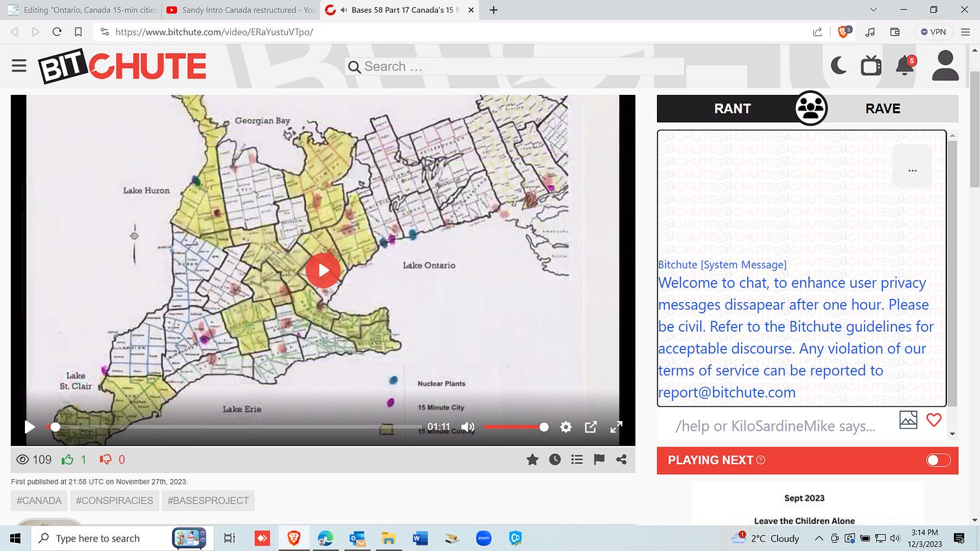Mute the video volume speaker icon
This screenshot has height=551, width=980.
click(468, 427)
